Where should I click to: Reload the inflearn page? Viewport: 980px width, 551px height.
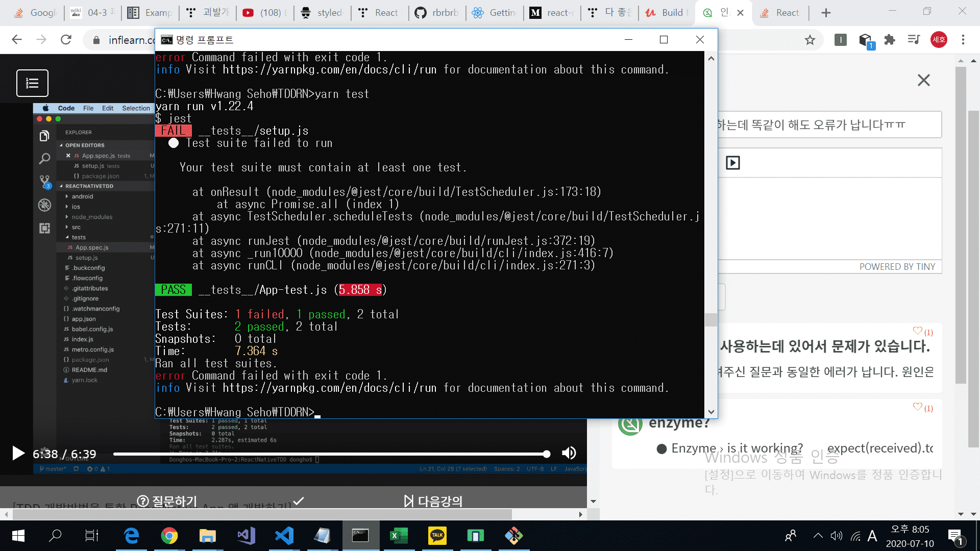click(66, 40)
